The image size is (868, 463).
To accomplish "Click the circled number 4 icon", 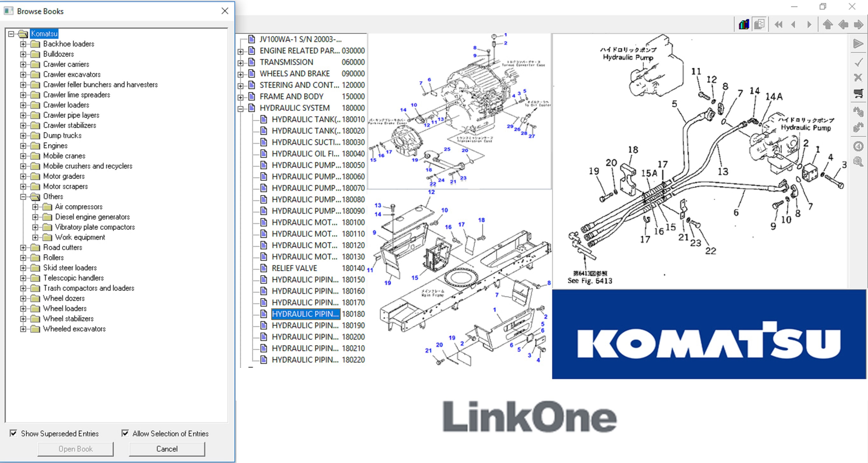I will click(858, 146).
